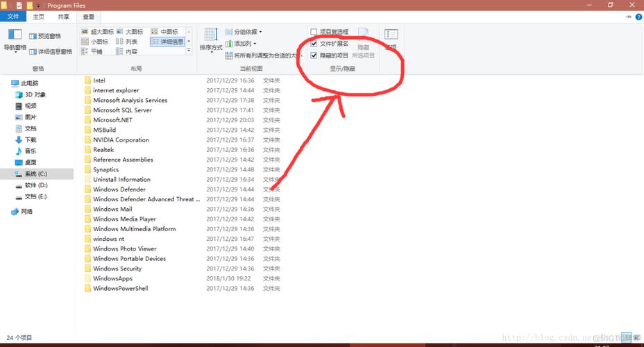Open the navigation pane button

15,41
